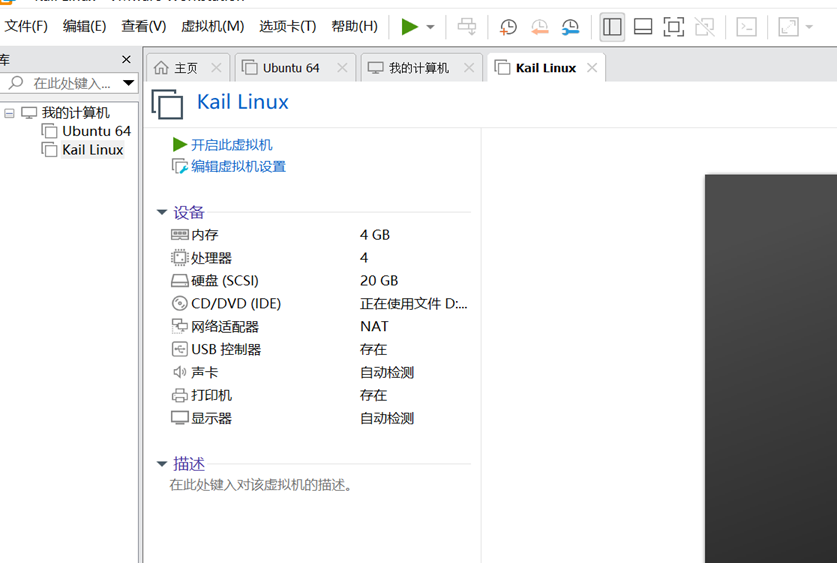Click 编辑虚拟机设置 link
Viewport: 837px width, 563px height.
239,166
